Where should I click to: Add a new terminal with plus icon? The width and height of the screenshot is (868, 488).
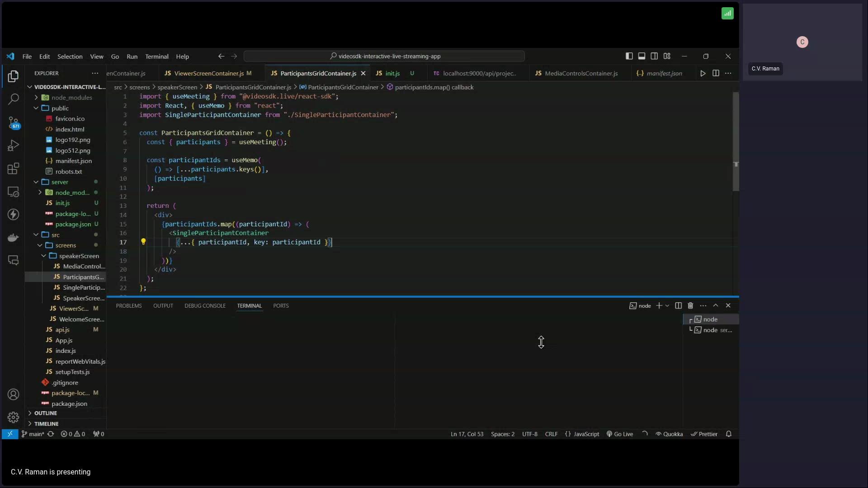point(659,306)
